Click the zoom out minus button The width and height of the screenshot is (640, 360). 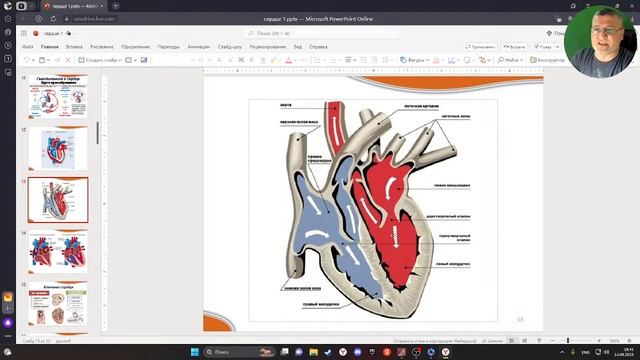(x=553, y=340)
